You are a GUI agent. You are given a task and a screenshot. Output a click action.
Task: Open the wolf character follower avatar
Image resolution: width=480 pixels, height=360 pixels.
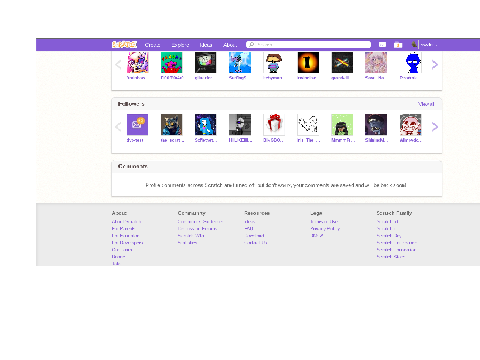(x=171, y=125)
